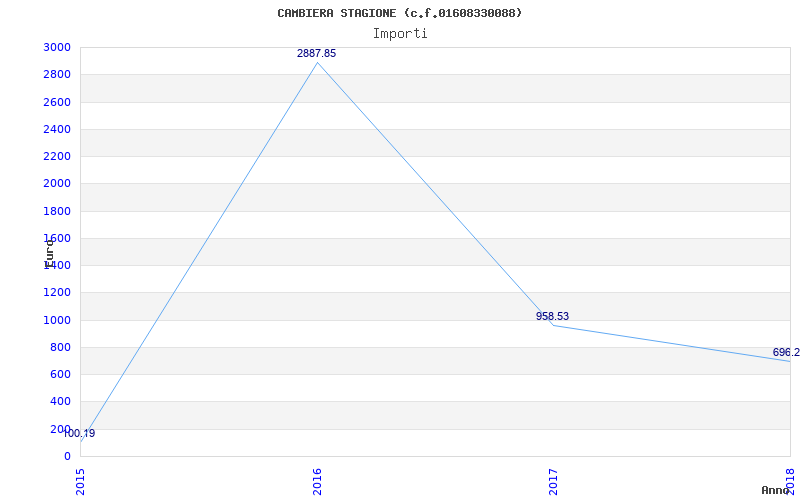The width and height of the screenshot is (800, 500).
Task: Click the 2017 x-axis label
Action: tap(554, 482)
